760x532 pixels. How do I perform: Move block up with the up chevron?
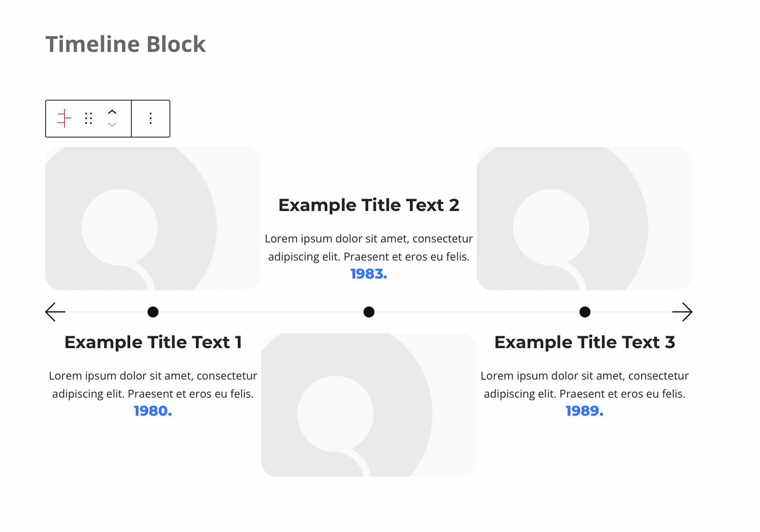(112, 112)
